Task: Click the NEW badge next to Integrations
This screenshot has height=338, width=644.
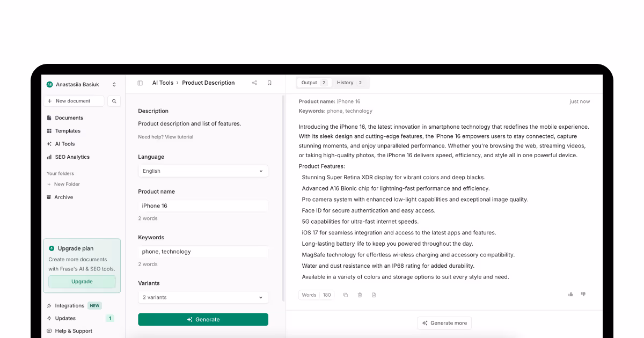Action: coord(94,306)
